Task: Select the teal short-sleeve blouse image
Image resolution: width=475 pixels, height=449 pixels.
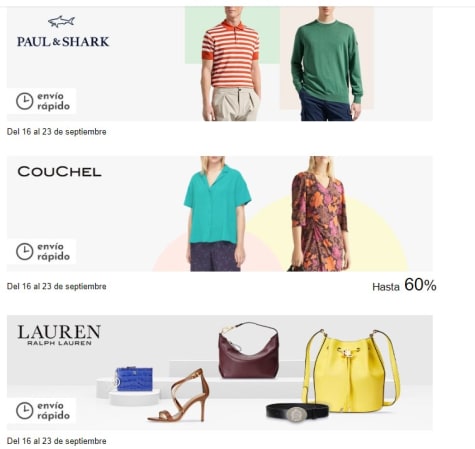Action: [x=217, y=214]
